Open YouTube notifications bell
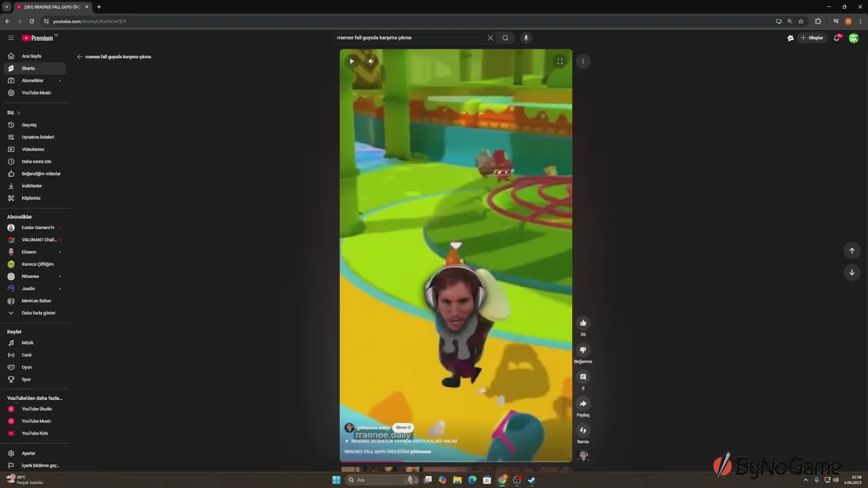Screen dimensions: 868x488 click(x=837, y=38)
